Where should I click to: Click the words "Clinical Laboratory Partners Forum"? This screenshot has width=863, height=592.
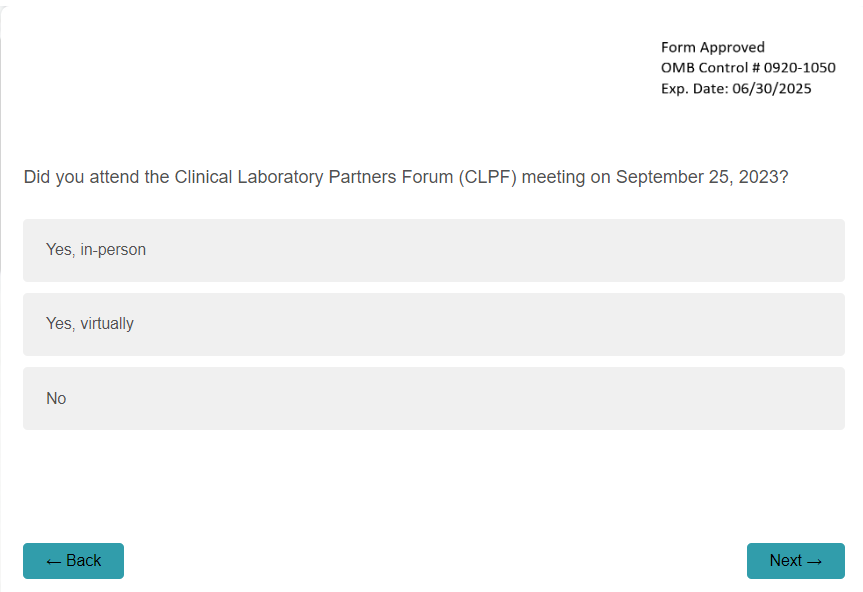click(x=314, y=178)
